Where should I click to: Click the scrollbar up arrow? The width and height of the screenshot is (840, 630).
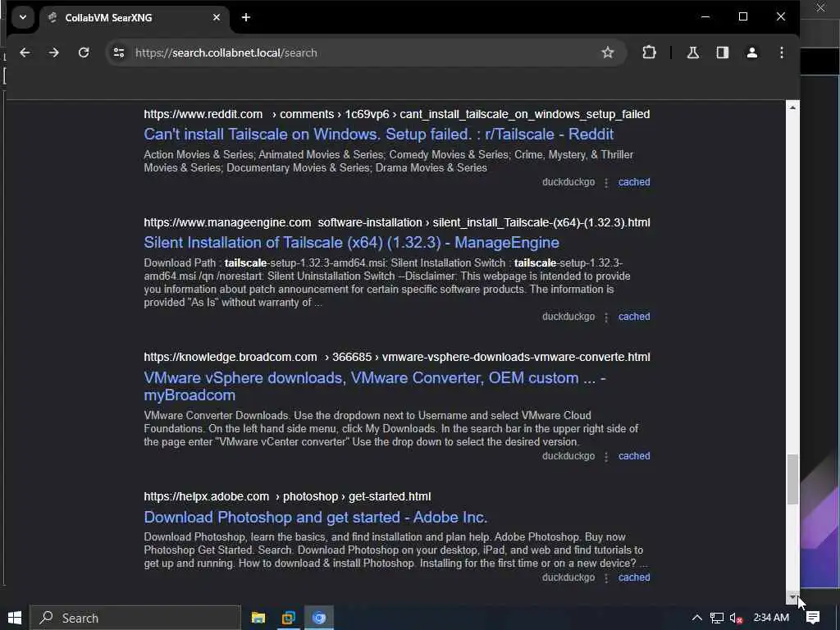click(792, 107)
